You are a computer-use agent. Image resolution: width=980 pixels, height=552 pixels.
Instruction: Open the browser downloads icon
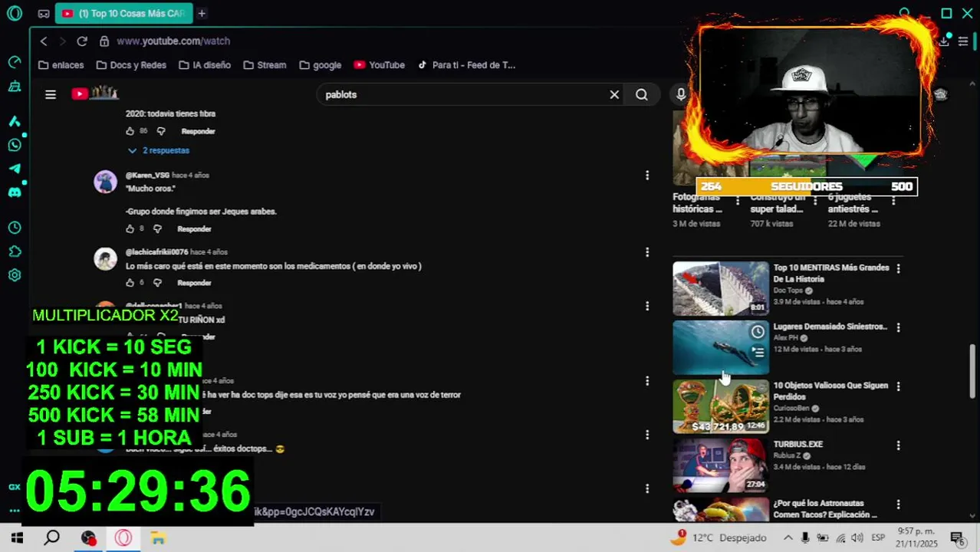coord(944,41)
